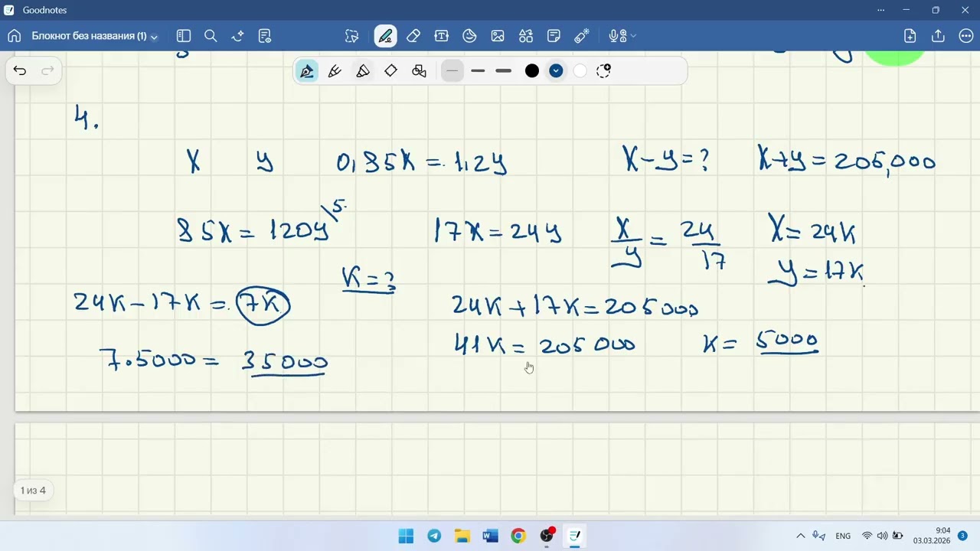980x551 pixels.
Task: Open the notebook title dropdown
Action: (94, 36)
